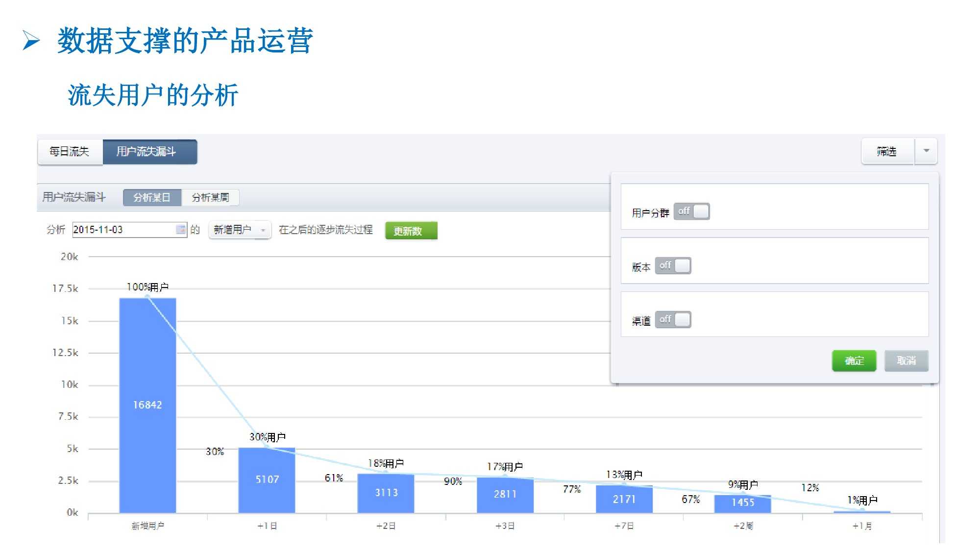Open the 新增用户 dropdown
The width and height of the screenshot is (980, 551).
pos(240,230)
